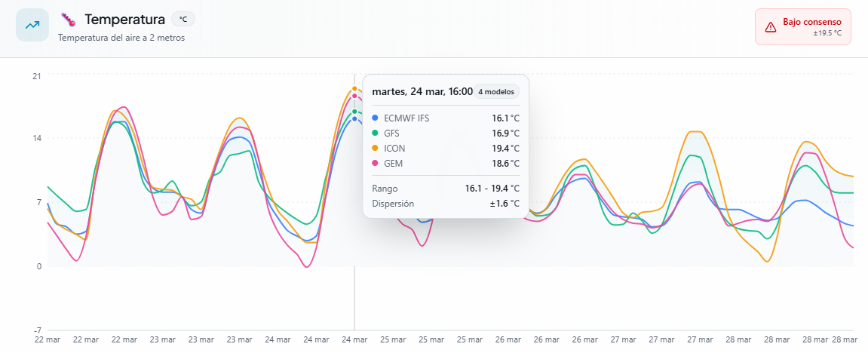Viewport: 868px width, 353px height.
Task: Select the orange data point on chart cursor
Action: click(x=354, y=89)
